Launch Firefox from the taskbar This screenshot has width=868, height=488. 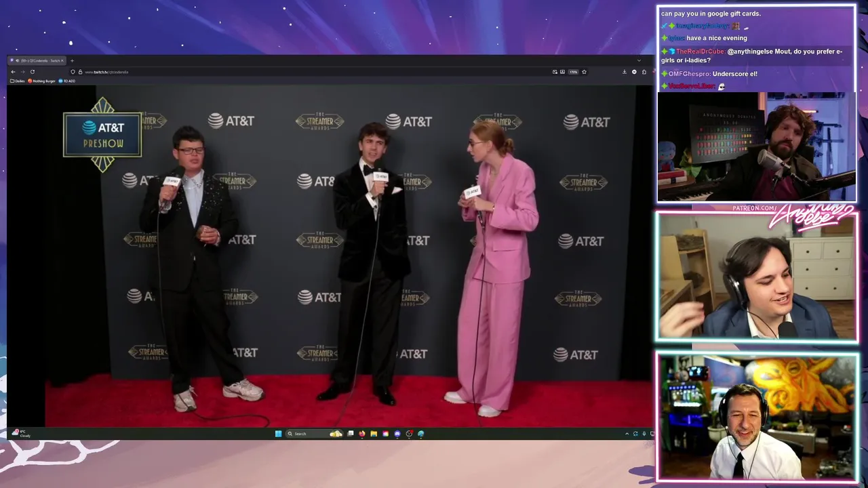point(362,434)
